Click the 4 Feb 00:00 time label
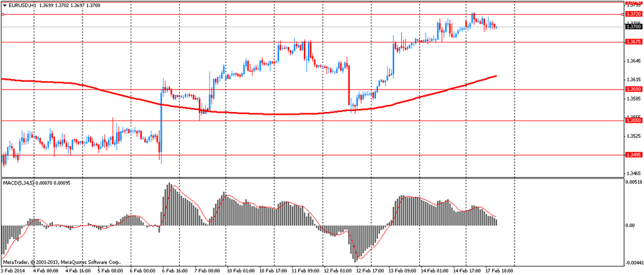This screenshot has height=275, width=644. 47,271
